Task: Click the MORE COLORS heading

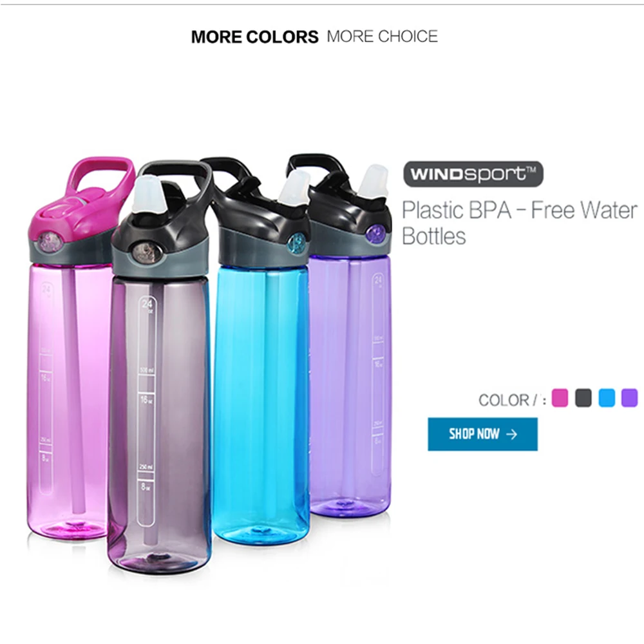Action: pyautogui.click(x=254, y=37)
